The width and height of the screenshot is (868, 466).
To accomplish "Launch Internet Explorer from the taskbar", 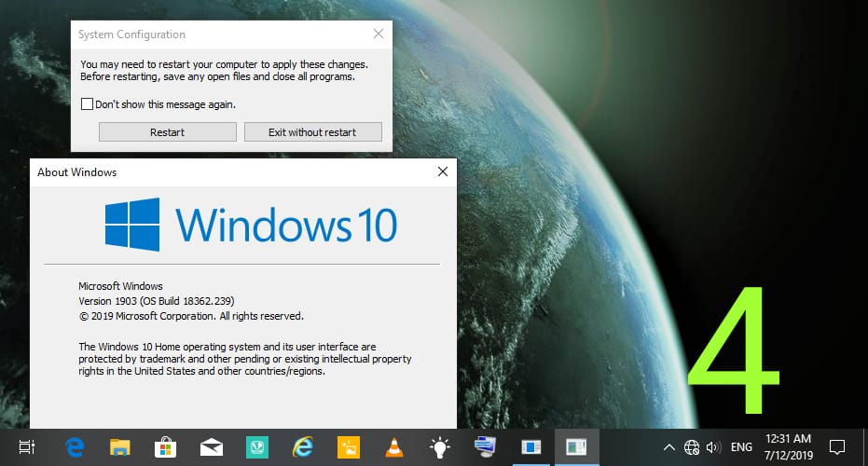I will point(302,447).
